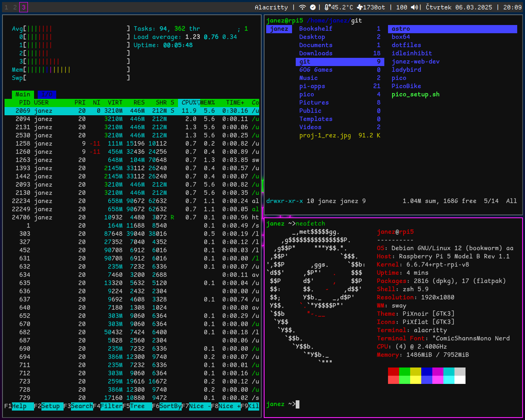Click the fan speed icon
The image size is (525, 420).
[360, 7]
